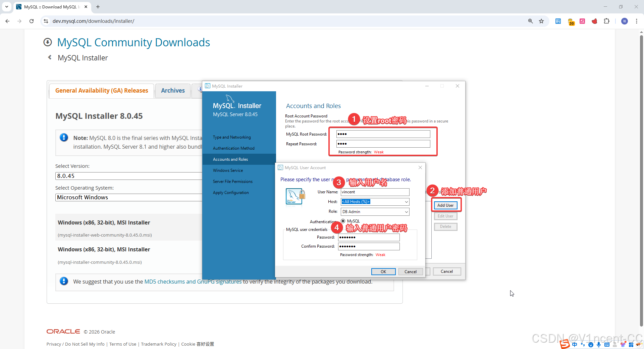Click the browser forward arrow

click(x=19, y=21)
